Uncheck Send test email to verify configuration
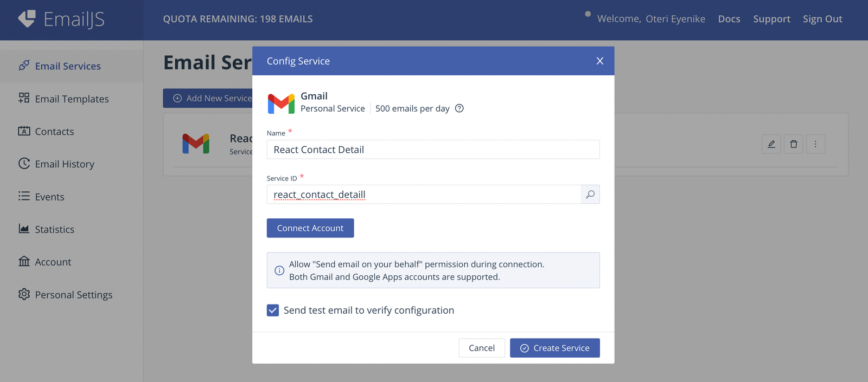This screenshot has width=868, height=382. pos(273,310)
